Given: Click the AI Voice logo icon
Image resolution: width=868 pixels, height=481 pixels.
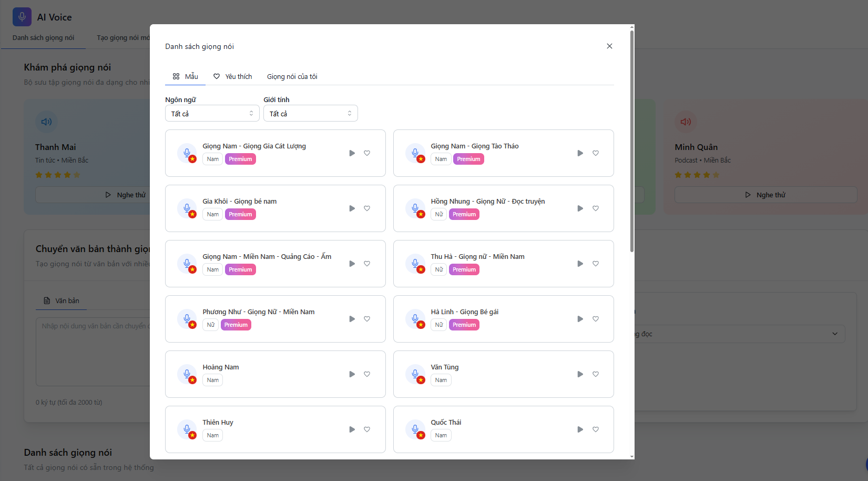Looking at the screenshot, I should click(x=22, y=17).
